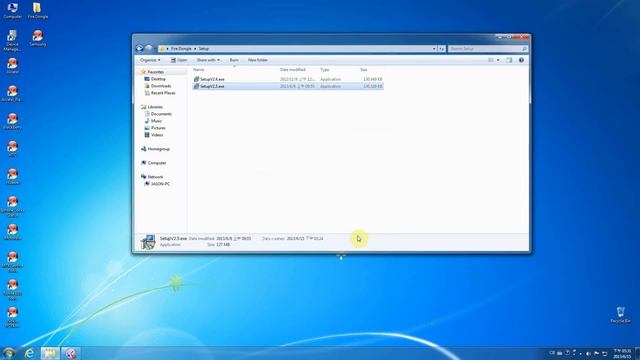Click the Open toolbar button
The height and width of the screenshot is (360, 640).
click(179, 60)
